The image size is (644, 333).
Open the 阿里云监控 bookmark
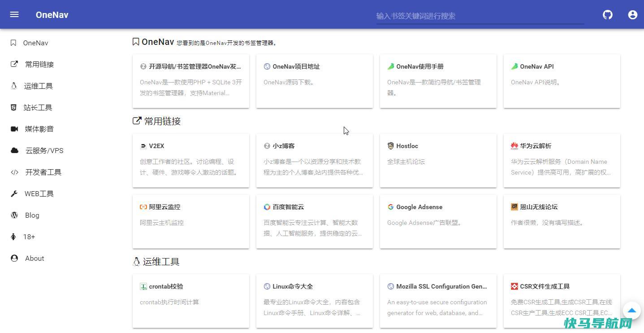191,222
